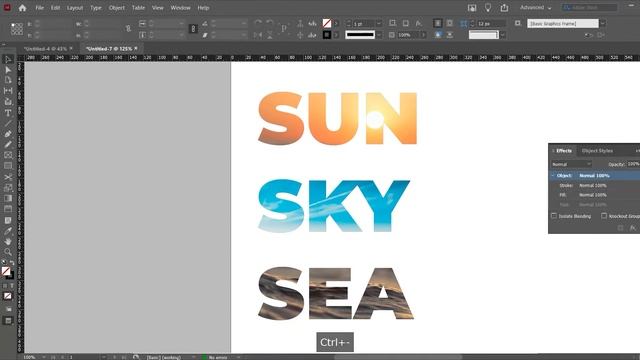Open the Basic Graphics Frame style dropdown
The width and height of the screenshot is (640, 360).
[603, 24]
